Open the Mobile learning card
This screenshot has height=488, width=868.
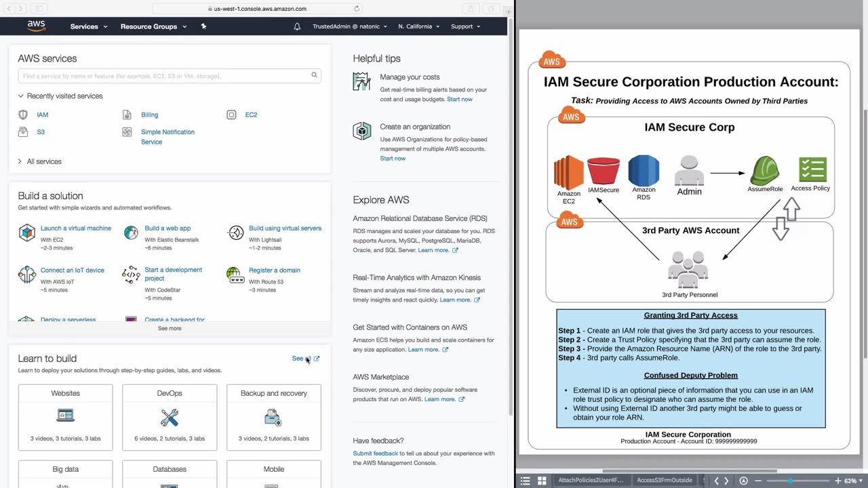click(x=274, y=474)
